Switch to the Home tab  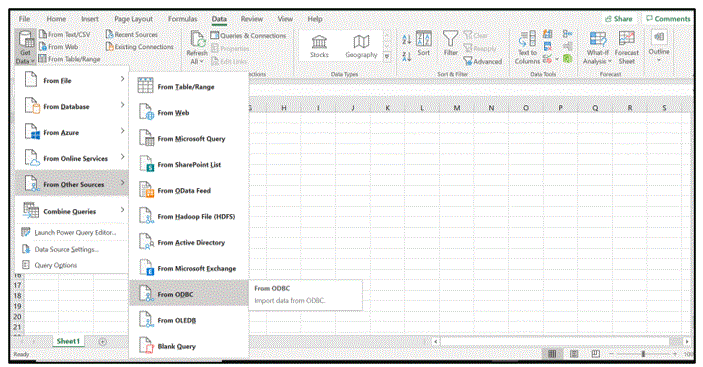[x=56, y=19]
